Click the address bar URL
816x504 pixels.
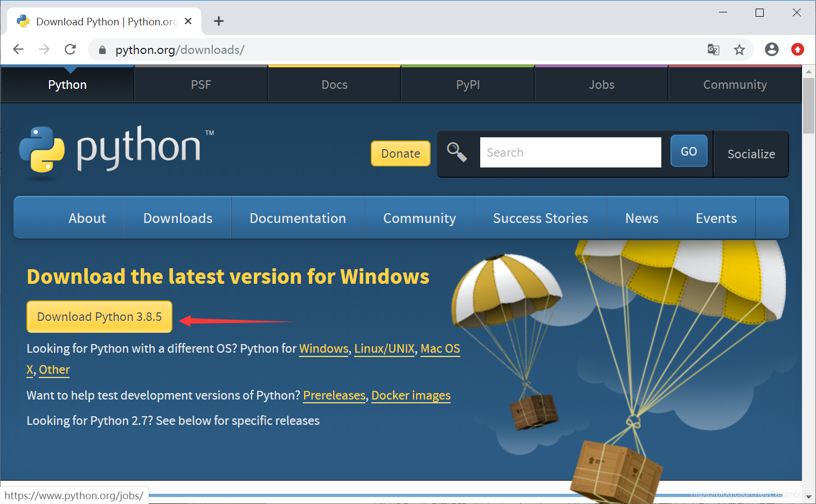(x=180, y=50)
